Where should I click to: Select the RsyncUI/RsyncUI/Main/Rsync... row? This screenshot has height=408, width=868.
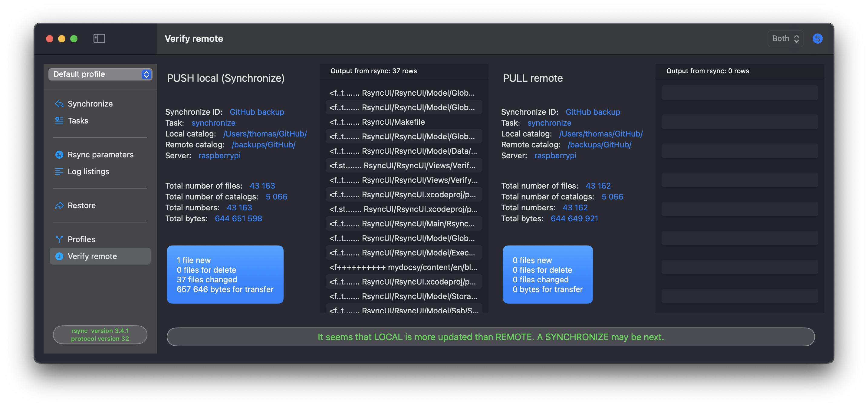(x=404, y=223)
